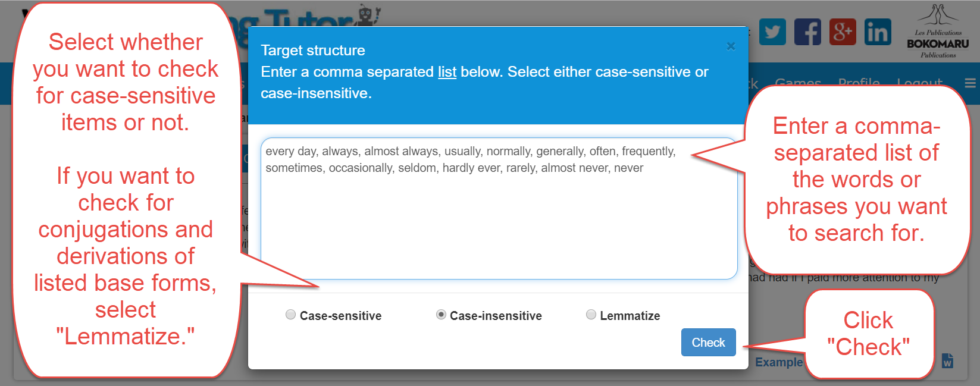
Task: Click inside the comma-separated words text area
Action: 499,220
